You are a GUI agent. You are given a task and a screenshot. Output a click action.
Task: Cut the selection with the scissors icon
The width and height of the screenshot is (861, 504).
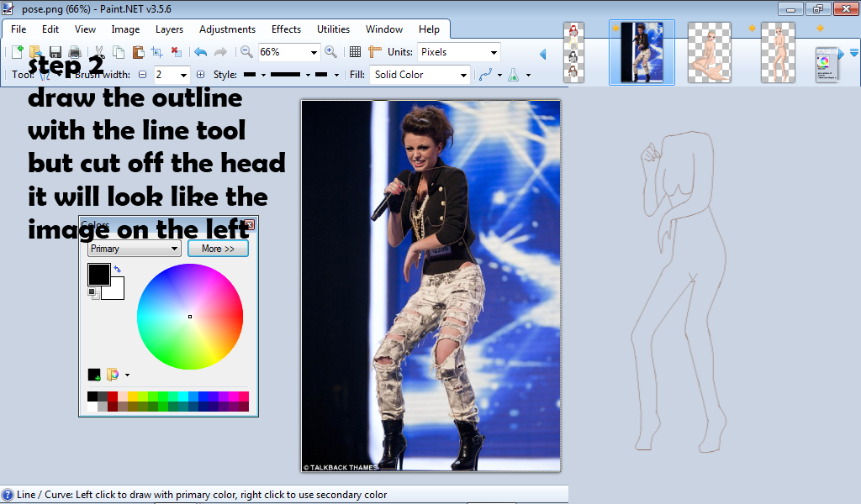click(99, 52)
